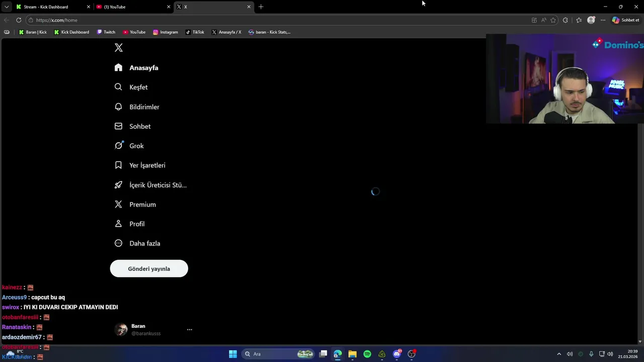644x362 pixels.
Task: Show hidden system tray icons
Action: click(x=559, y=354)
